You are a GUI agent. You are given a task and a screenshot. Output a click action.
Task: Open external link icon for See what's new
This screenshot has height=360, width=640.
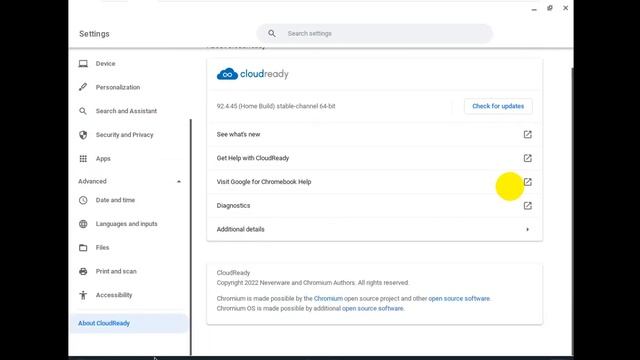click(528, 134)
